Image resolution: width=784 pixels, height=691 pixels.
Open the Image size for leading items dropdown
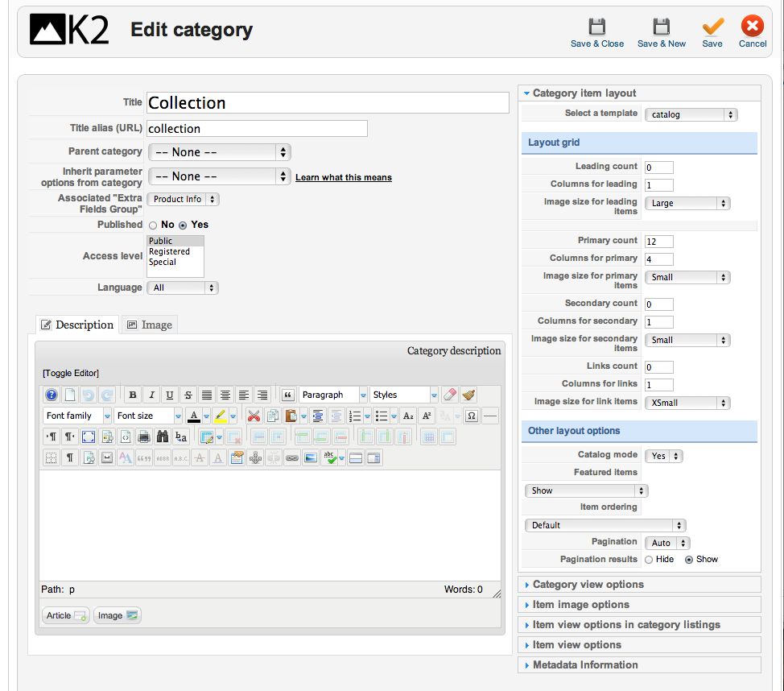pos(688,203)
